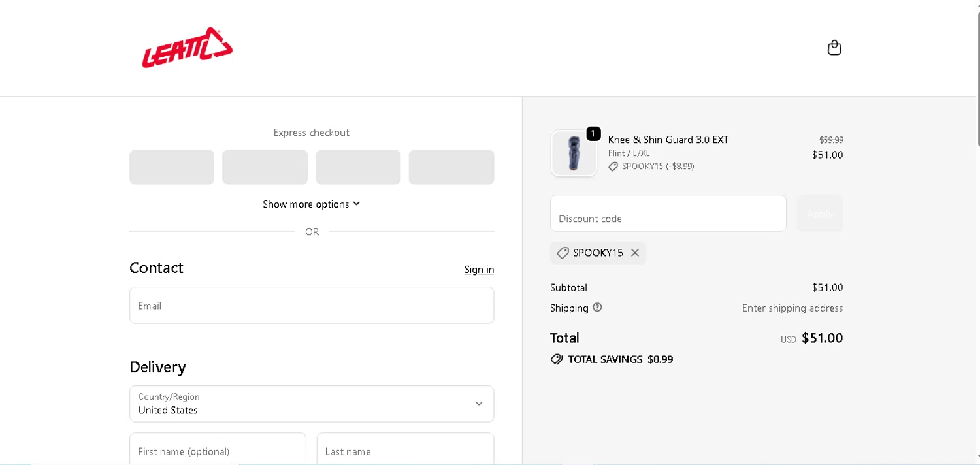Click the page's vertical scrollbar
Image resolution: width=980 pixels, height=465 pixels.
(977, 78)
